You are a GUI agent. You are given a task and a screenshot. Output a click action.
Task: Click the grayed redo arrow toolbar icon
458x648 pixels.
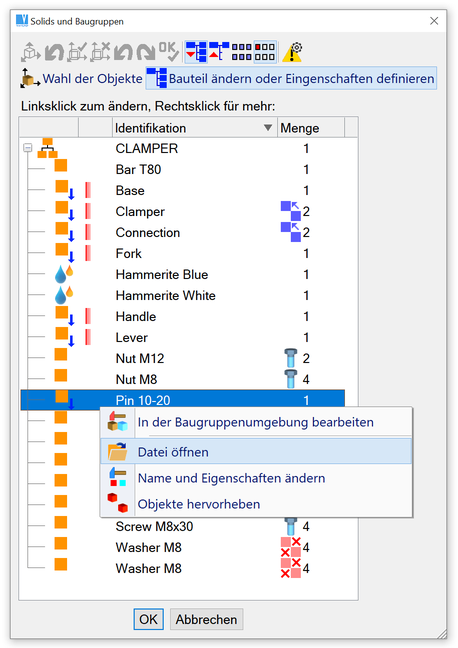coord(146,52)
